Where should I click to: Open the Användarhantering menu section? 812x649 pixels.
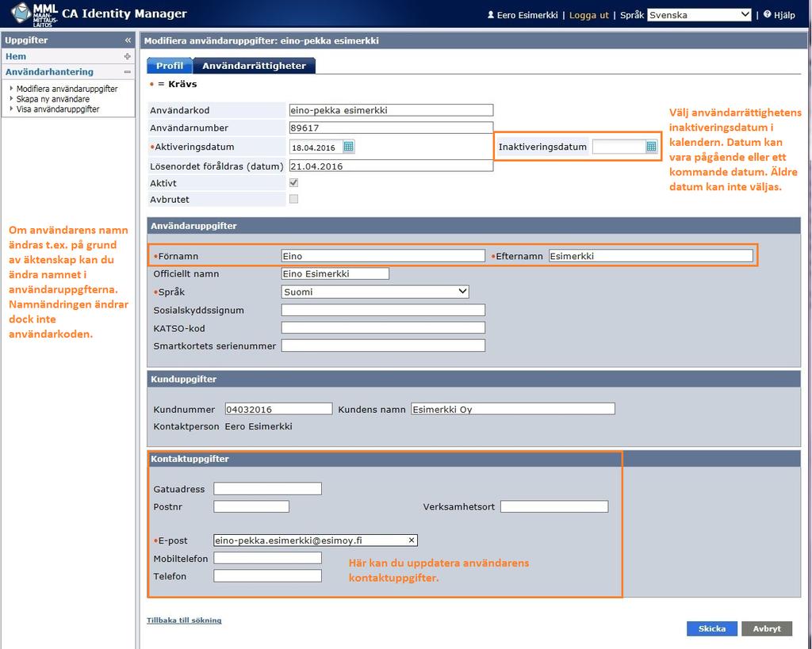[x=49, y=72]
